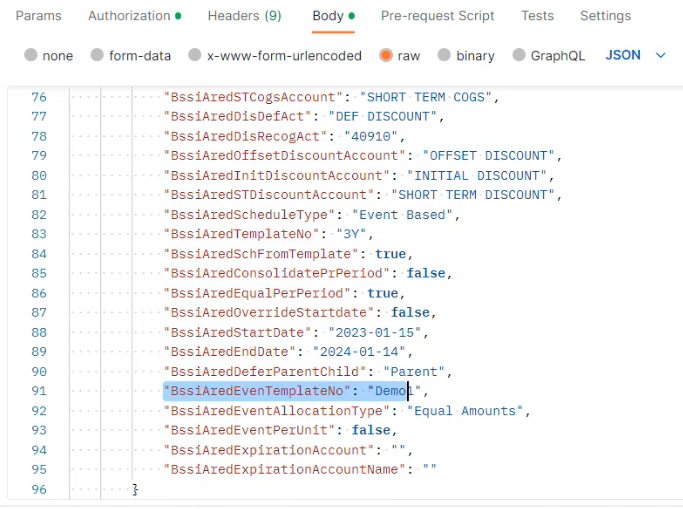This screenshot has height=509, width=683.
Task: Click false value of BssiAredEventPerUnit
Action: tap(371, 430)
